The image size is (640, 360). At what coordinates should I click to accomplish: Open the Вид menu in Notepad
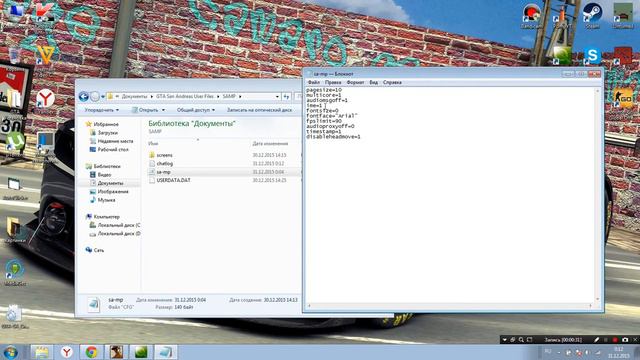373,82
